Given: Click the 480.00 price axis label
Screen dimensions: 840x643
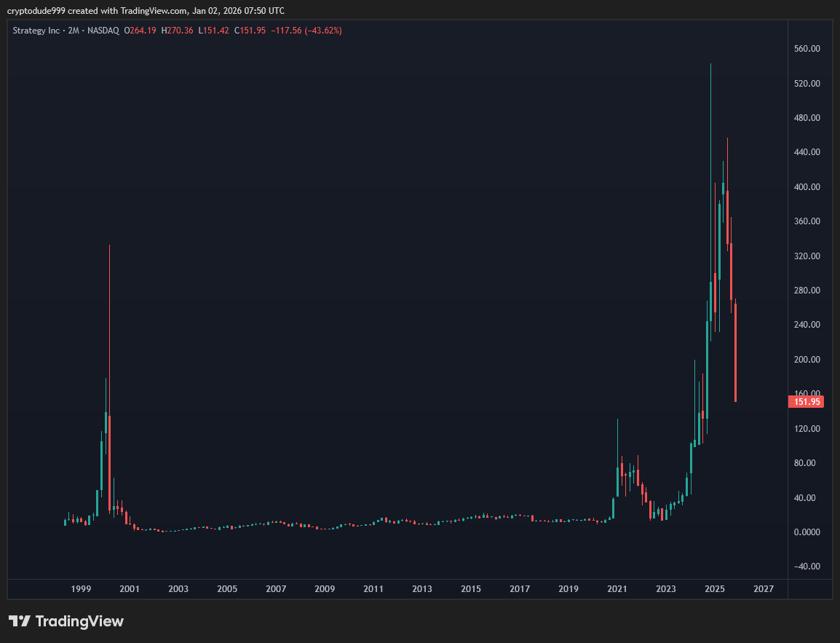Looking at the screenshot, I should [807, 118].
